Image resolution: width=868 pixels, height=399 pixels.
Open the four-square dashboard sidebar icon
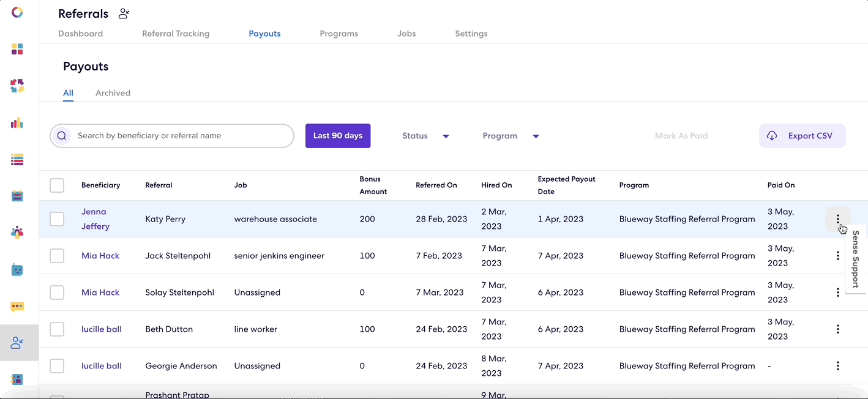coord(17,49)
